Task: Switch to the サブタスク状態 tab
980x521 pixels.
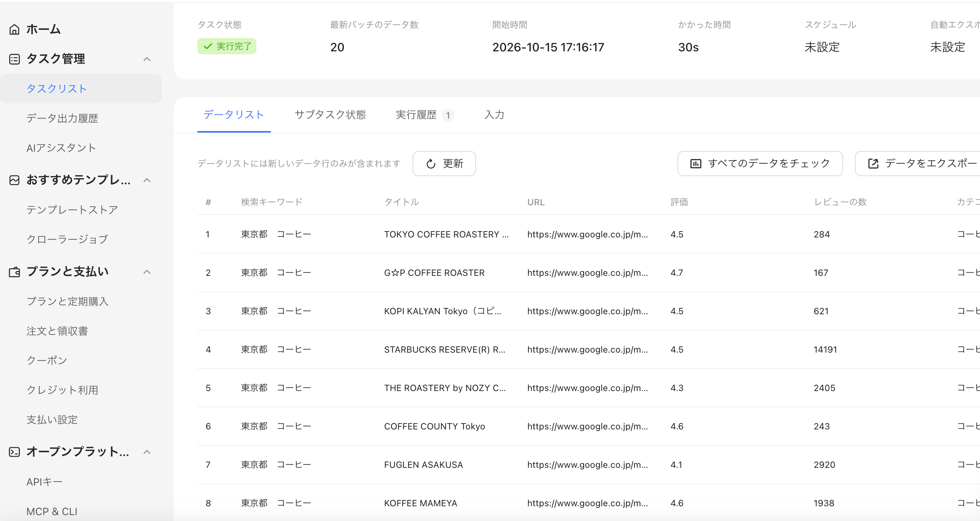Action: pyautogui.click(x=330, y=114)
